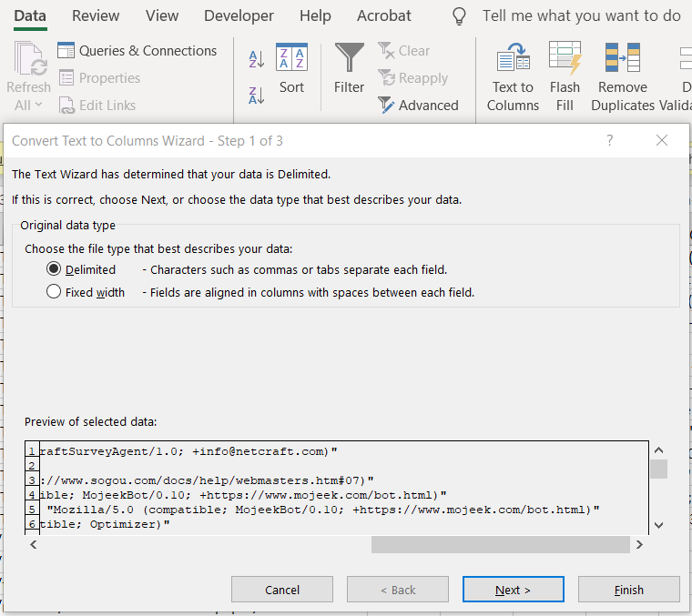Open Advanced filter options
This screenshot has height=616, width=692.
pos(418,106)
